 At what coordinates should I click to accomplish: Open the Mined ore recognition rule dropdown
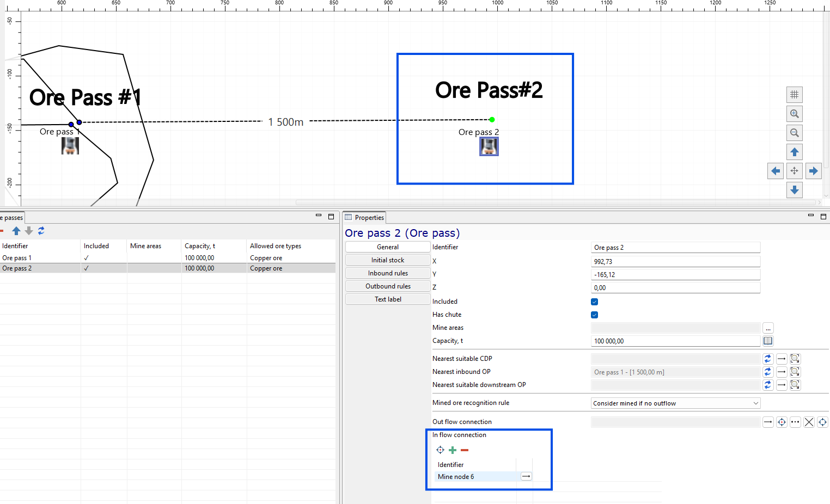(x=676, y=403)
